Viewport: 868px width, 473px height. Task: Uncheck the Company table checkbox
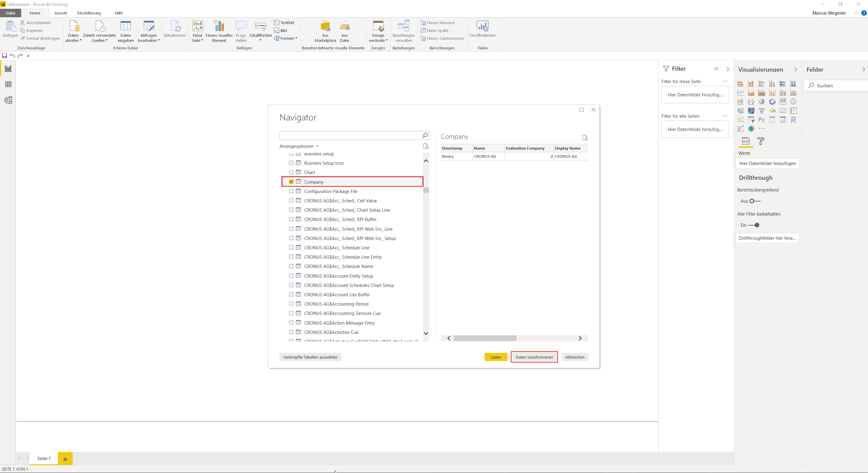[291, 182]
